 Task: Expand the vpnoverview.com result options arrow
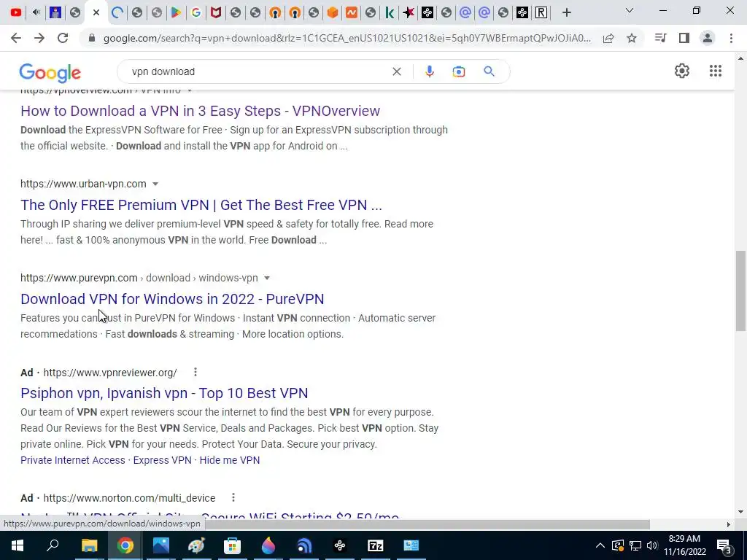[189, 90]
